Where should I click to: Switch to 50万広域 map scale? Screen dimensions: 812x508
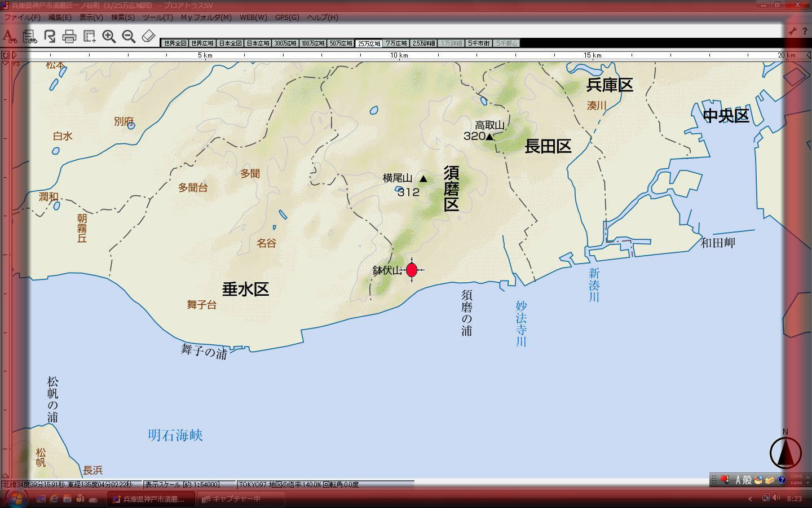click(341, 43)
